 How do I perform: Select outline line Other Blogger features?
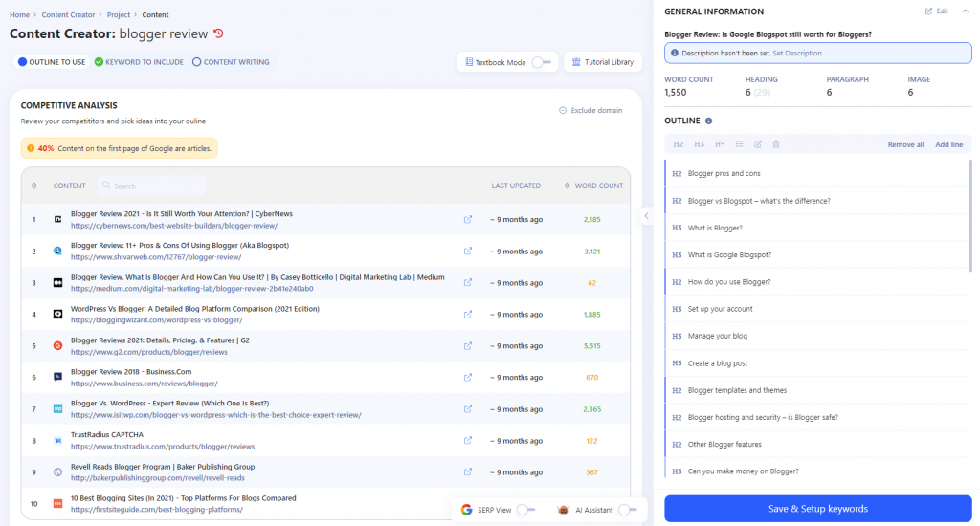point(817,444)
